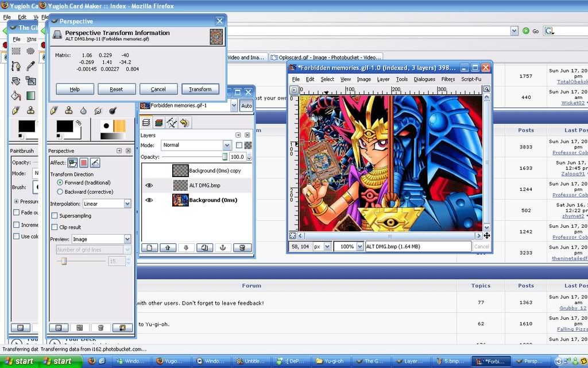588x368 pixels.
Task: Open the Firefox address bar dropdown
Action: click(x=514, y=31)
